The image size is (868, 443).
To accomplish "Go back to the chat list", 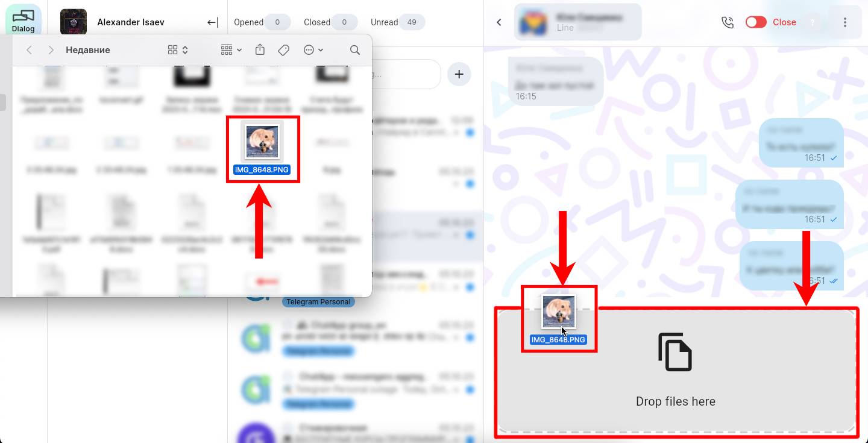I will [498, 22].
